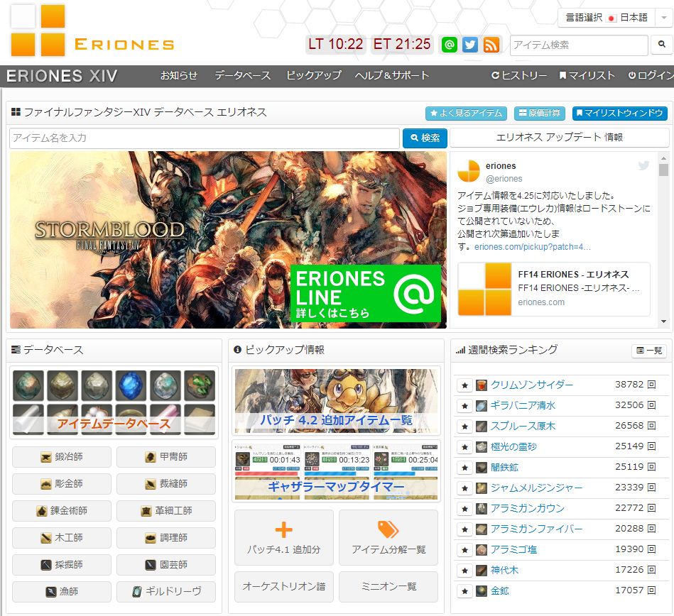The image size is (674, 616).
Task: Open the オーケストリオン譜 button
Action: pyautogui.click(x=283, y=587)
